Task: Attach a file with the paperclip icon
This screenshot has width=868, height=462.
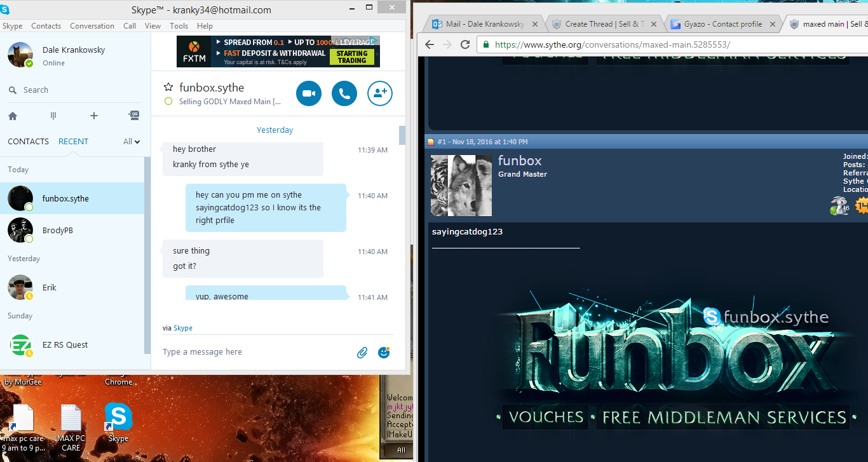Action: pos(362,352)
